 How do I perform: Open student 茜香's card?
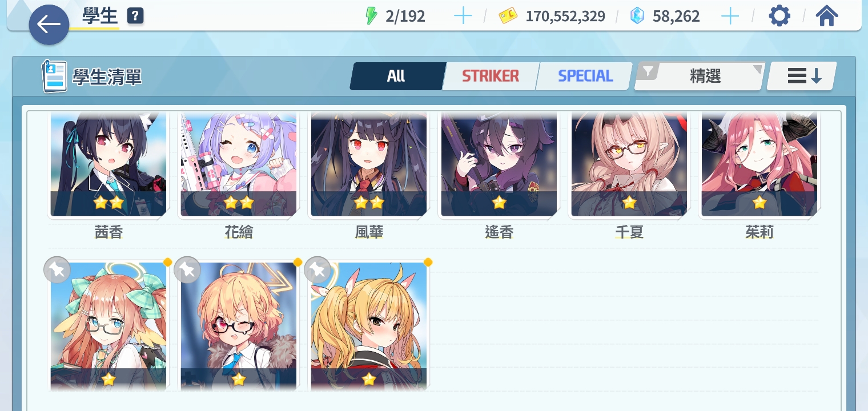pyautogui.click(x=108, y=164)
